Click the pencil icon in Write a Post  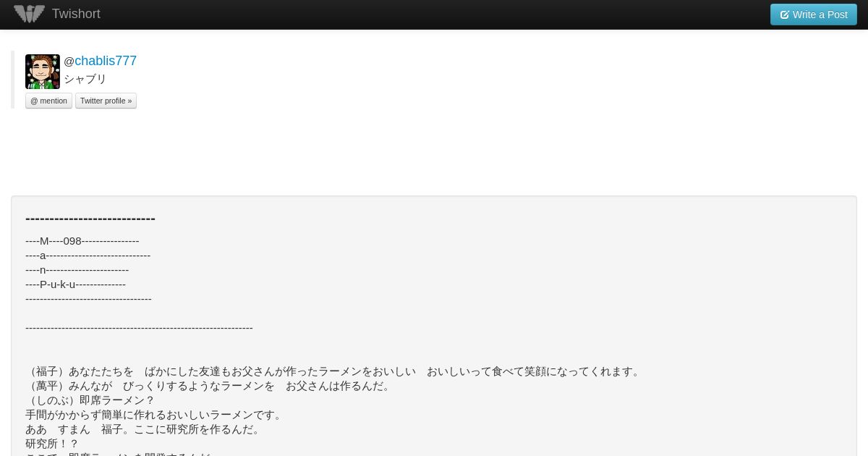tap(785, 14)
